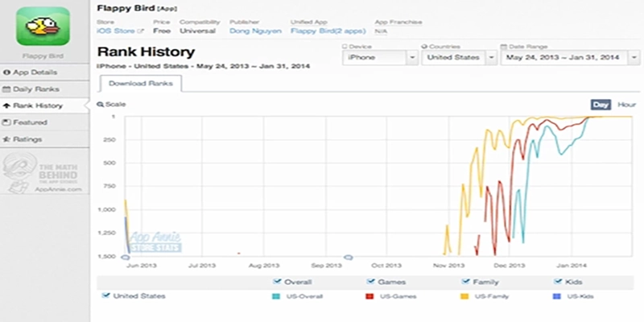Click the N/A App Franchise value
This screenshot has height=322, width=644.
pyautogui.click(x=381, y=31)
